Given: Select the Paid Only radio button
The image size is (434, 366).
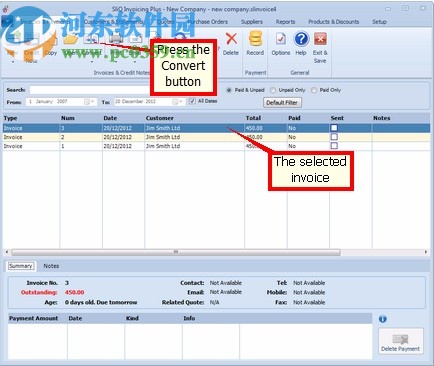Looking at the screenshot, I should pos(314,90).
